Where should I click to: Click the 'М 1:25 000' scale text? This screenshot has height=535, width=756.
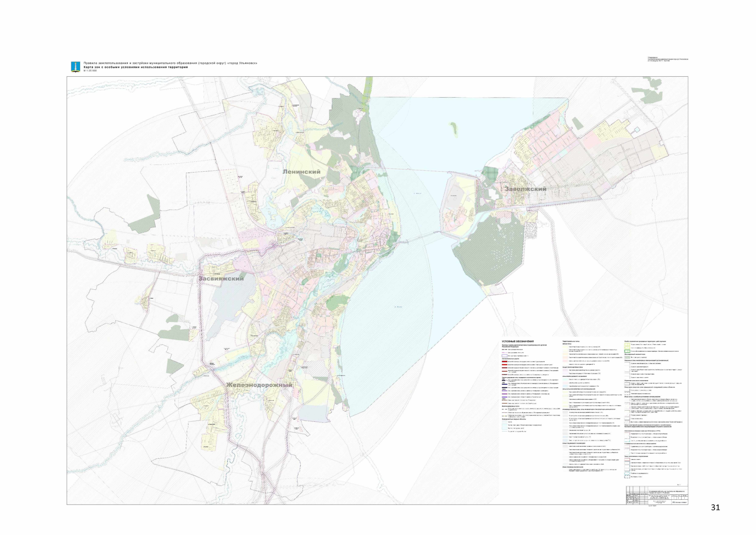pos(90,71)
